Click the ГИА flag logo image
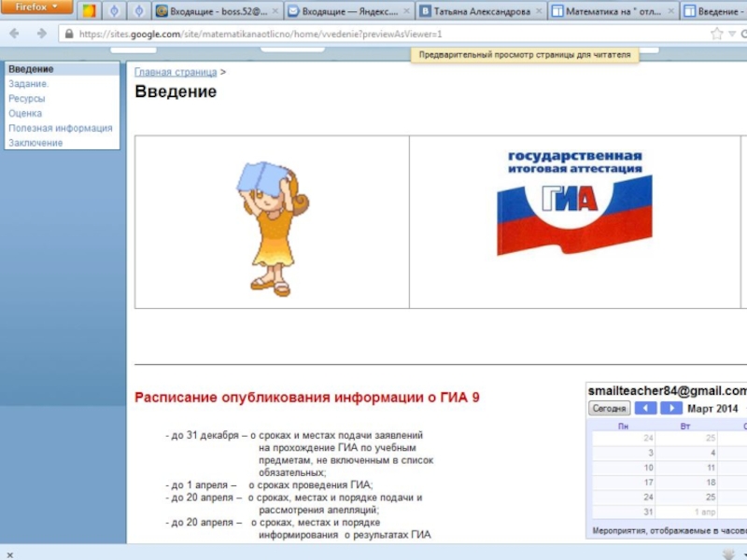The image size is (747, 560). (574, 203)
